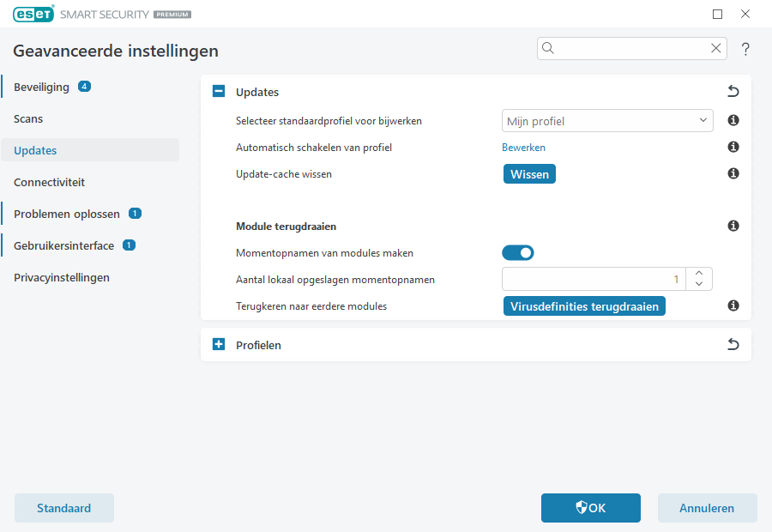Clear search field with the X icon
The height and width of the screenshot is (532, 772).
[715, 49]
